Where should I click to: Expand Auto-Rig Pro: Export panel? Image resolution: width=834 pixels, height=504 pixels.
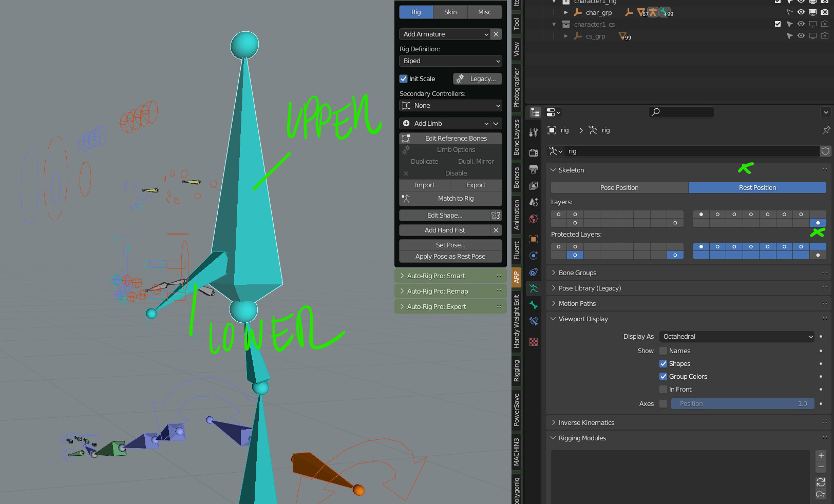click(x=450, y=307)
